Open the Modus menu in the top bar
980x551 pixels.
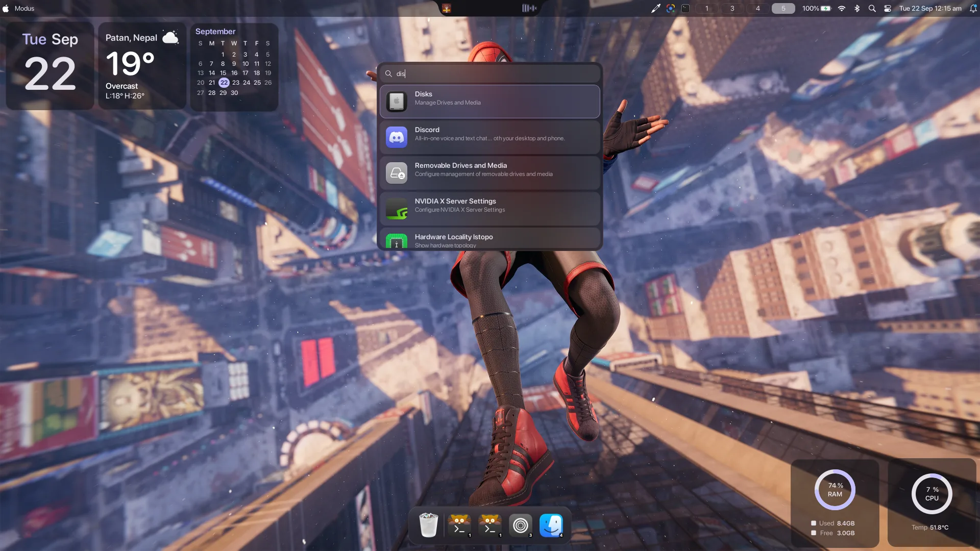[x=24, y=8]
